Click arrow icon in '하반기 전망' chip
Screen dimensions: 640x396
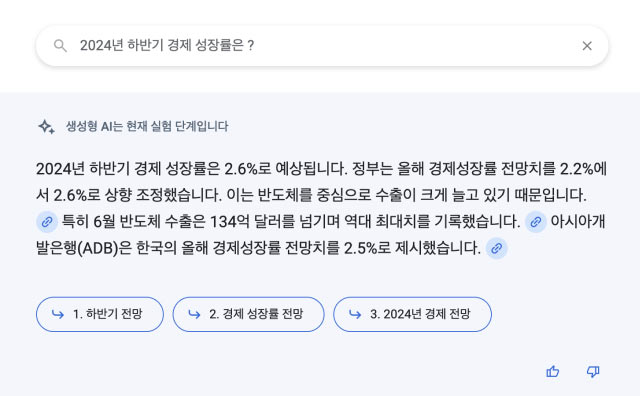(58, 314)
